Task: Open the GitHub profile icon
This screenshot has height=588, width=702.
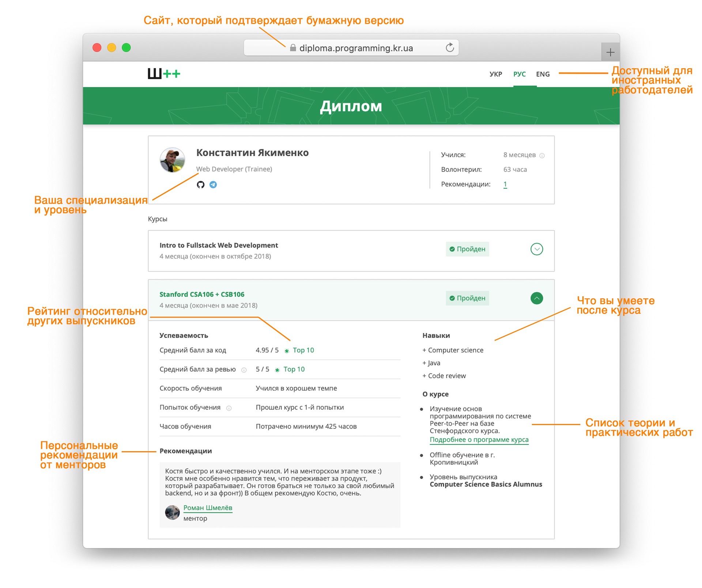Action: (x=200, y=185)
